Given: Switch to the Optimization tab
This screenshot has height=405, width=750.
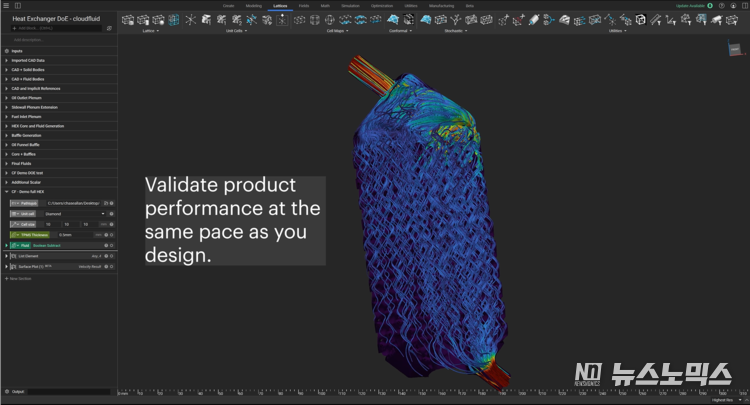Looking at the screenshot, I should (x=382, y=6).
